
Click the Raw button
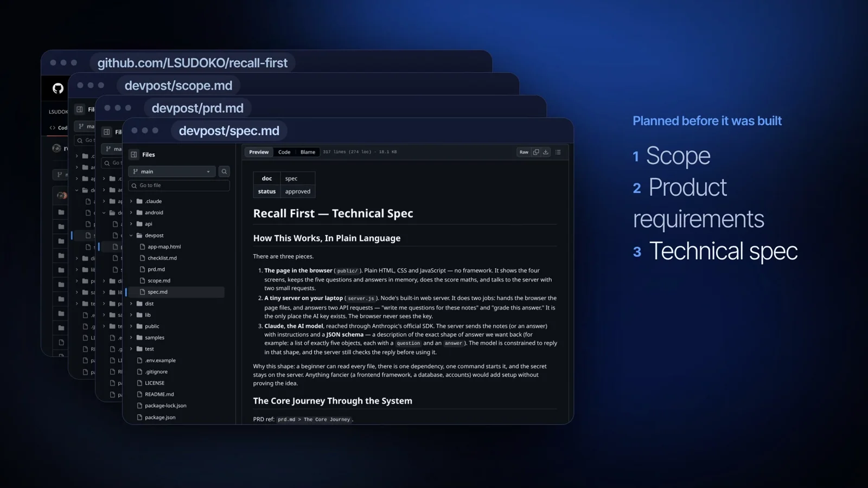(524, 152)
